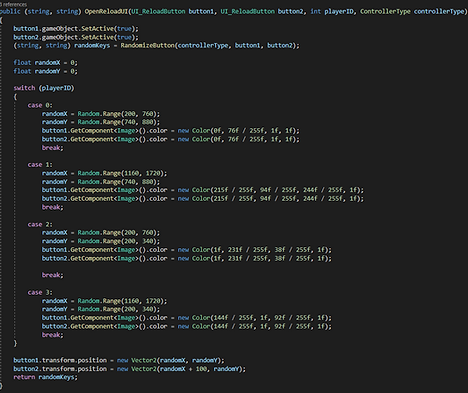This screenshot has height=393, width=468.
Task: Click button2 Color(0f, 76f / 255f) line
Action: coord(171,139)
